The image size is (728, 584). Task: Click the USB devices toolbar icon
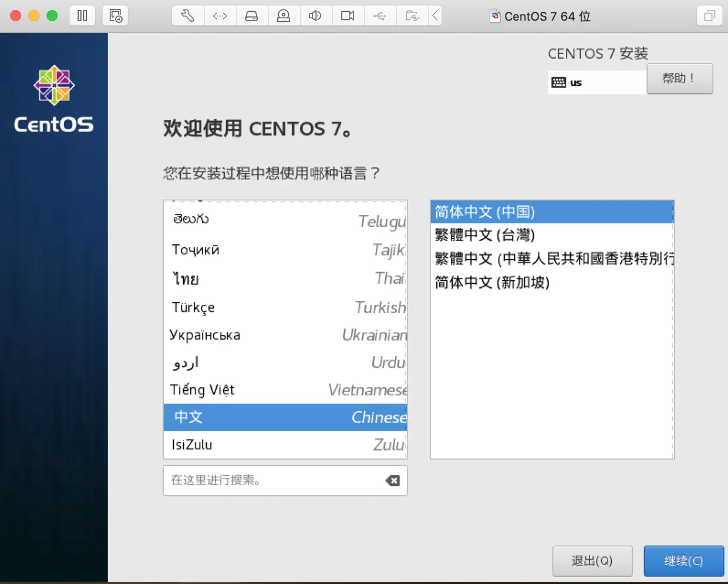pyautogui.click(x=380, y=16)
